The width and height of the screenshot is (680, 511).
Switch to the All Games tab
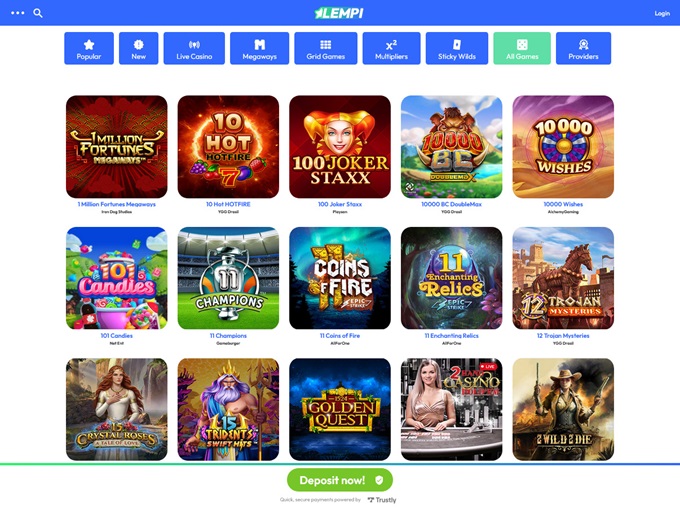tap(522, 48)
